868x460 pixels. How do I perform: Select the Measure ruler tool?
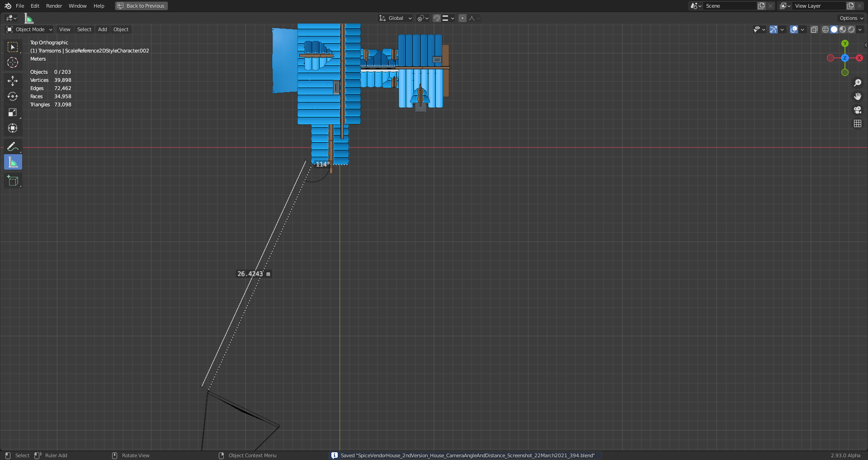coord(13,162)
